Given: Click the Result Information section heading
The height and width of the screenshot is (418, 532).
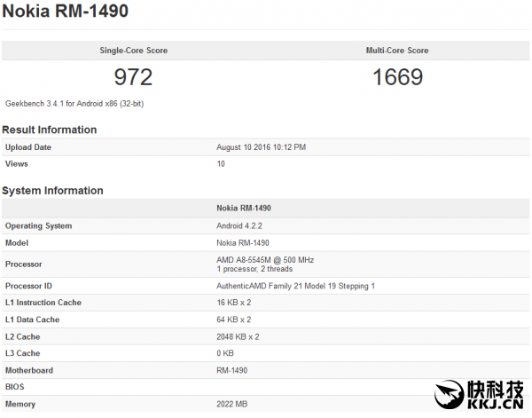Looking at the screenshot, I should [50, 130].
